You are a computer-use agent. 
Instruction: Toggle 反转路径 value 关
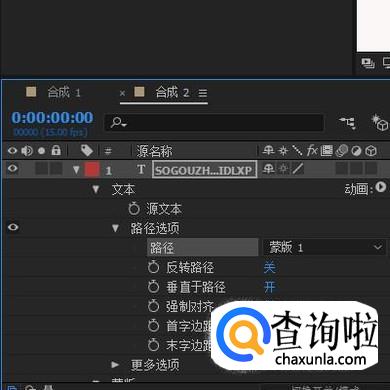tap(269, 267)
